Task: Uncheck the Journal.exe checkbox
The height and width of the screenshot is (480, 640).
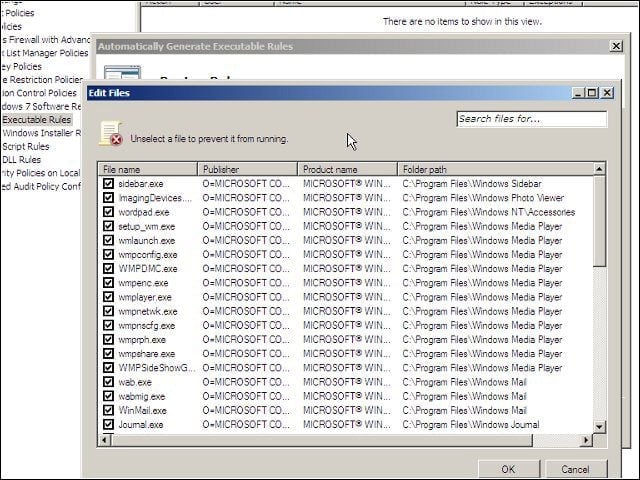Action: tap(108, 424)
